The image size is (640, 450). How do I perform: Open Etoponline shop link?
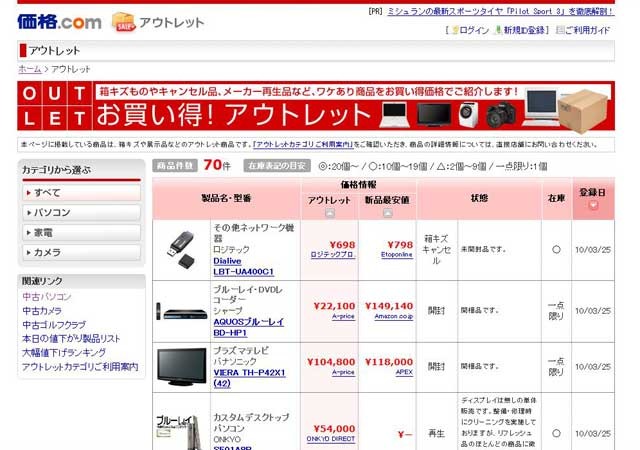point(397,254)
